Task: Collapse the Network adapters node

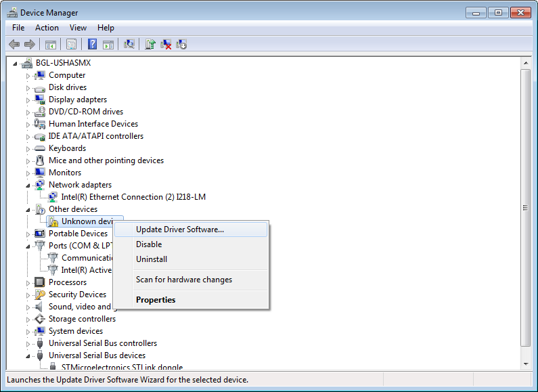Action: click(x=28, y=185)
